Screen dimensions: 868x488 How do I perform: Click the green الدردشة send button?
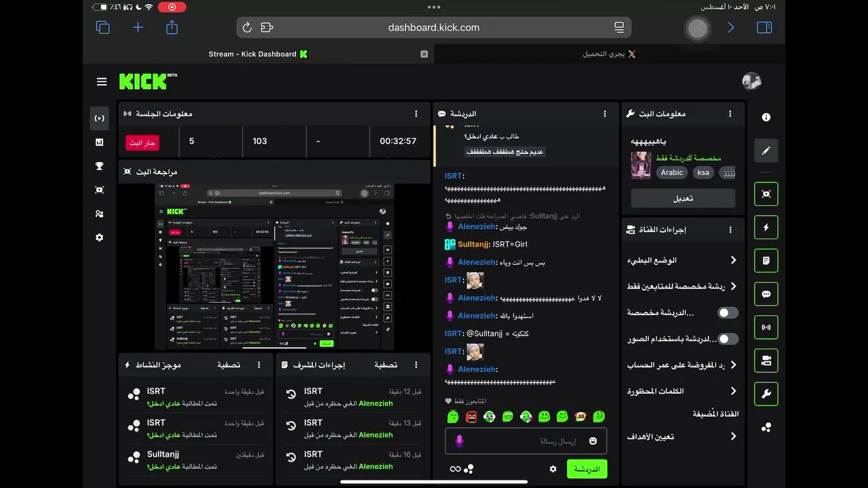587,469
